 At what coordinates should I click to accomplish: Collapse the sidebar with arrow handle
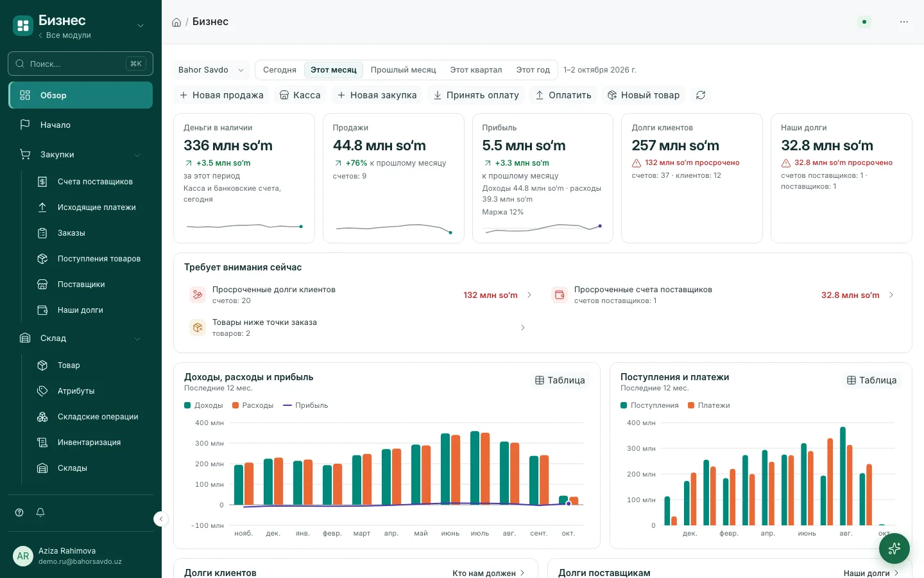pyautogui.click(x=161, y=519)
